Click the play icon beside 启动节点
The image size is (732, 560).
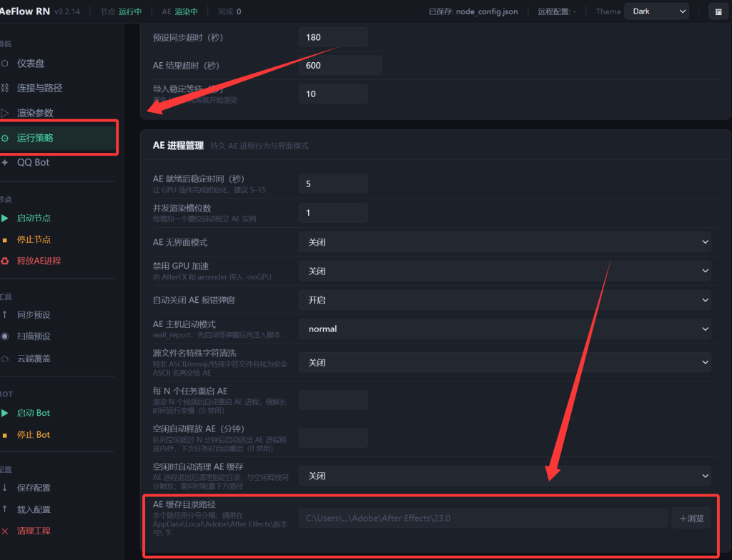coord(5,218)
